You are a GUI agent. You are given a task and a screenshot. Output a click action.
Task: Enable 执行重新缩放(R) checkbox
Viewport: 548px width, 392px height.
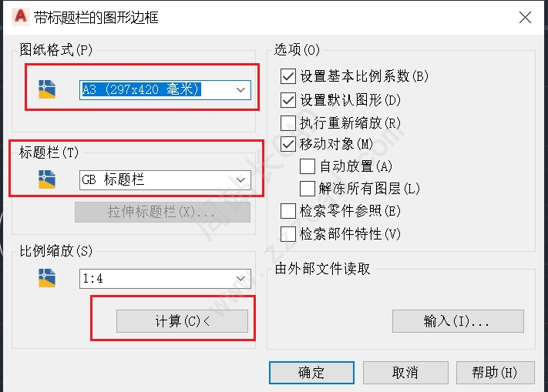288,123
